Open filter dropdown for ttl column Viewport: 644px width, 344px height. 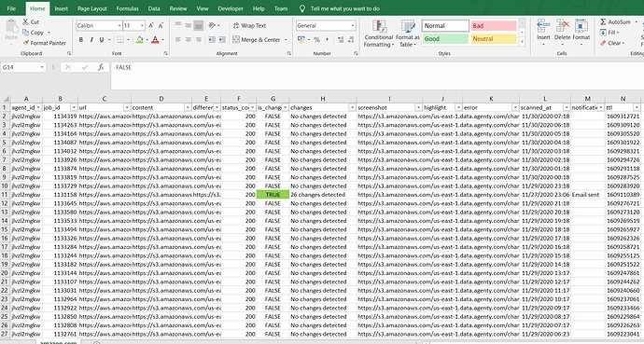637,107
